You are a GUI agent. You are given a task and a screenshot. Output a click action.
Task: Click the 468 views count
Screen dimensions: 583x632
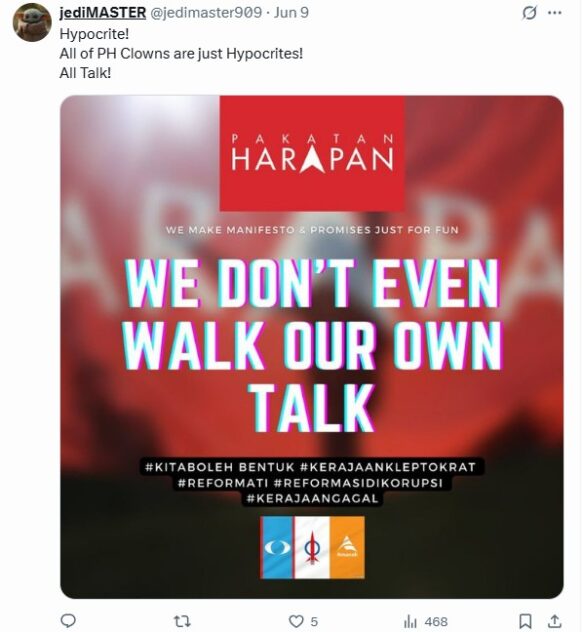pos(435,622)
